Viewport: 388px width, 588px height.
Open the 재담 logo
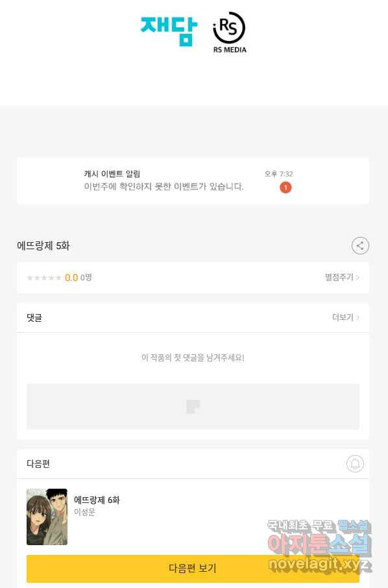pyautogui.click(x=169, y=31)
